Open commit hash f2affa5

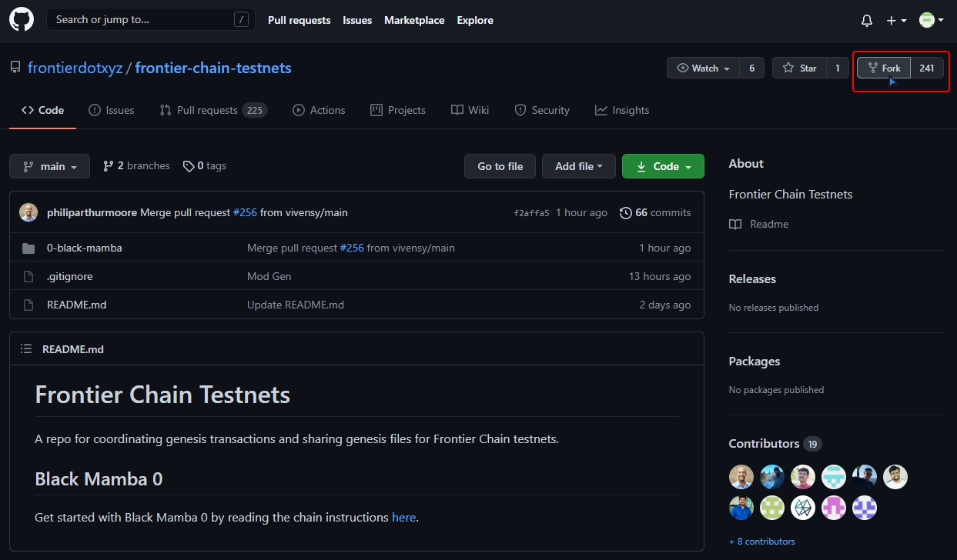click(531, 213)
